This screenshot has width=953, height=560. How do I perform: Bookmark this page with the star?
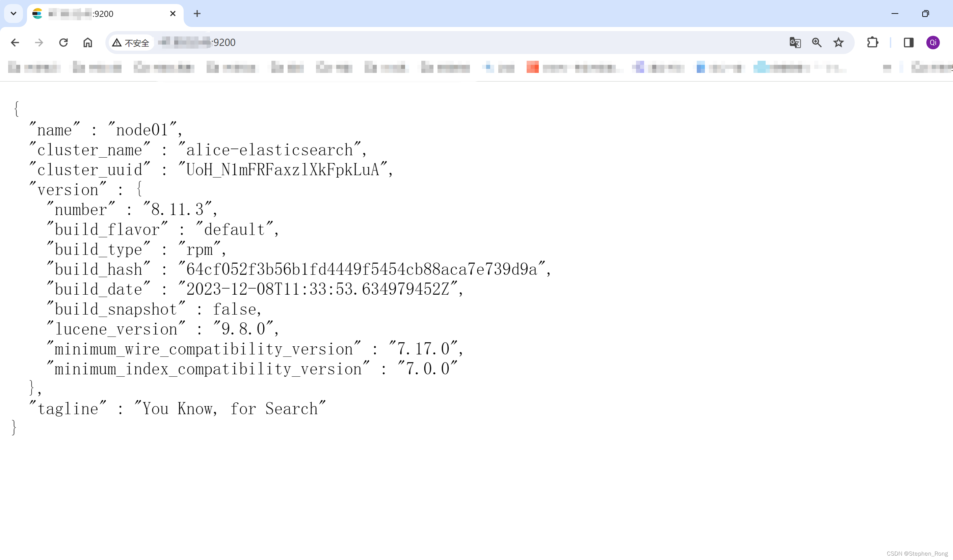tap(839, 42)
